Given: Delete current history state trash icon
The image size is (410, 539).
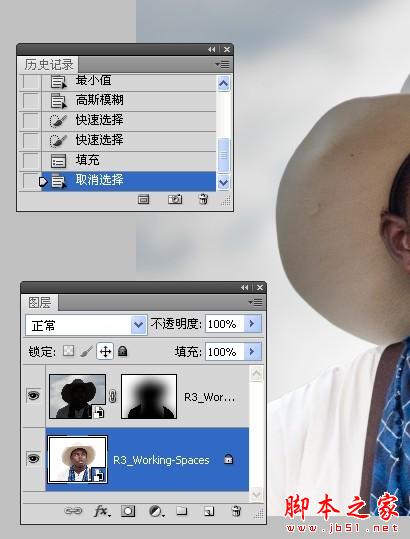Looking at the screenshot, I should point(203,199).
